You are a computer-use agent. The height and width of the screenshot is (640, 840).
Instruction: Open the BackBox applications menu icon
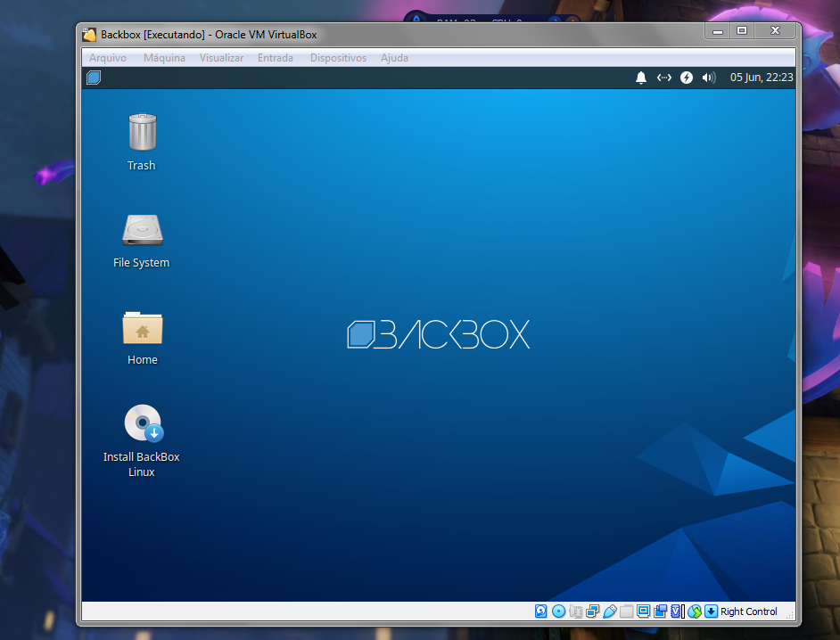coord(94,78)
